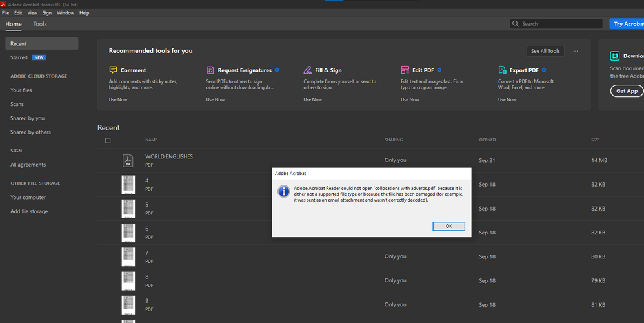
Task: Click the Try Acrobat button
Action: (627, 24)
